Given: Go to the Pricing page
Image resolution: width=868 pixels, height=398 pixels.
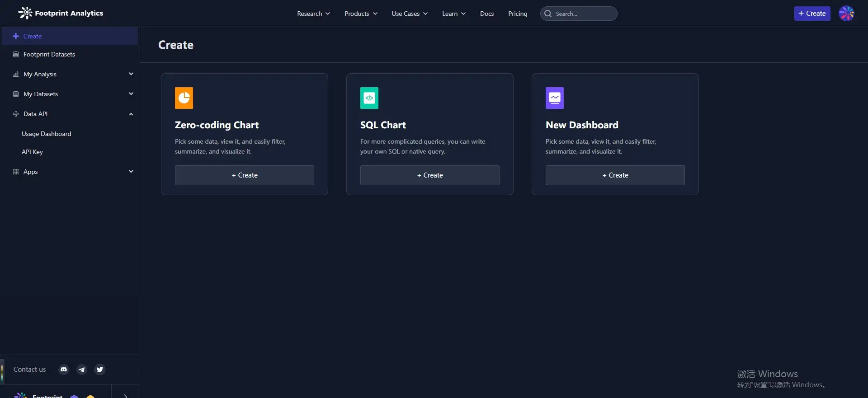Looking at the screenshot, I should tap(518, 14).
